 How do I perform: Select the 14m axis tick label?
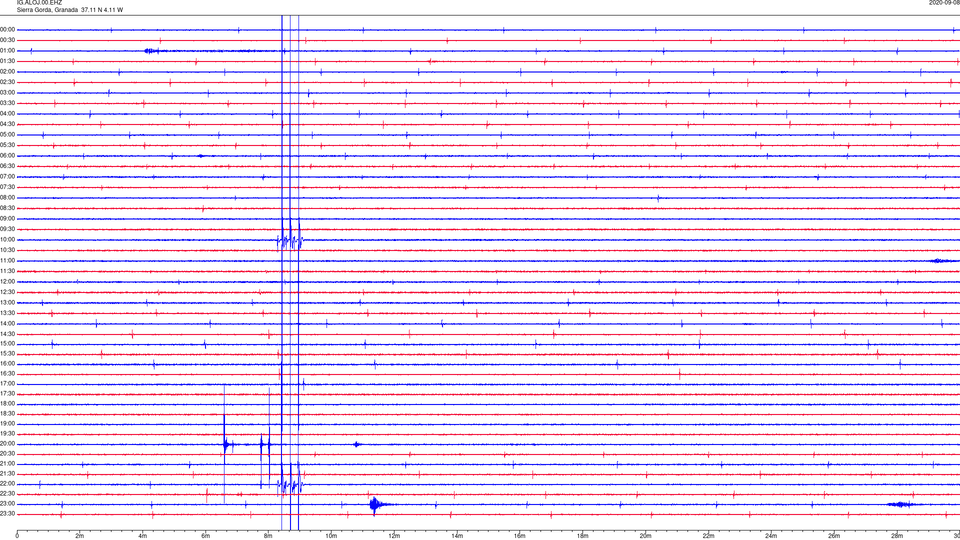point(457,536)
